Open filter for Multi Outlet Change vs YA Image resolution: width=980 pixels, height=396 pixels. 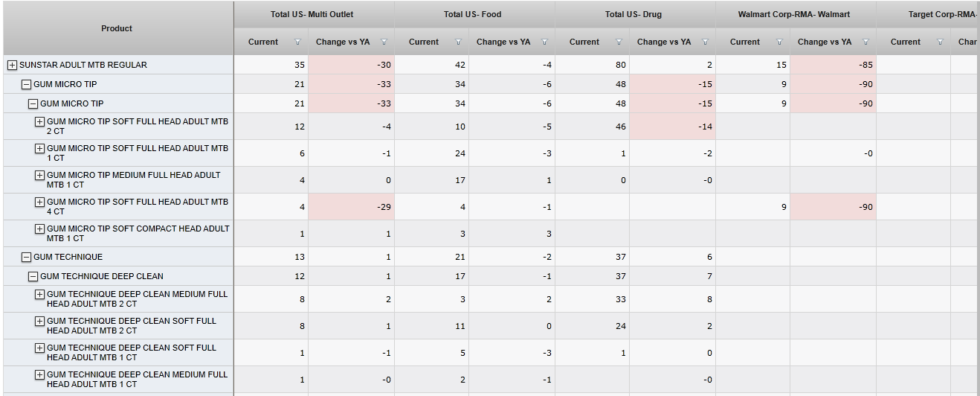pyautogui.click(x=384, y=42)
